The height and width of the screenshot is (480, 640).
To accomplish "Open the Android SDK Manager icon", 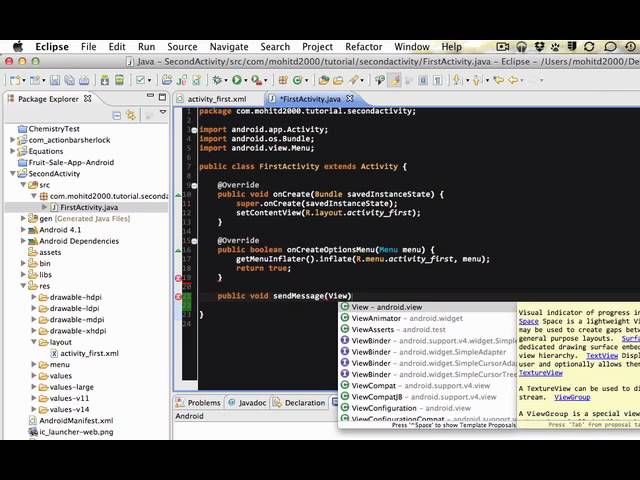I will (x=105, y=80).
